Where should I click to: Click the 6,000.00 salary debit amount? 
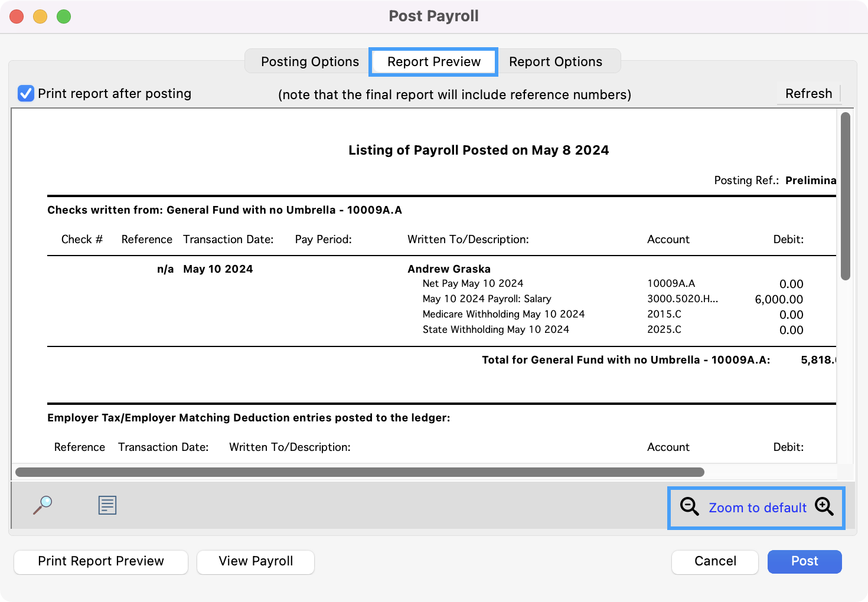coord(778,299)
